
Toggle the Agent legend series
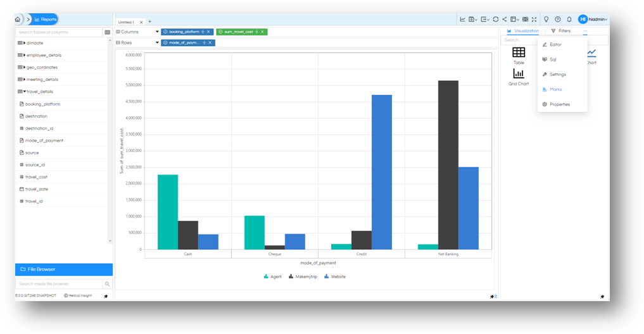pos(272,276)
